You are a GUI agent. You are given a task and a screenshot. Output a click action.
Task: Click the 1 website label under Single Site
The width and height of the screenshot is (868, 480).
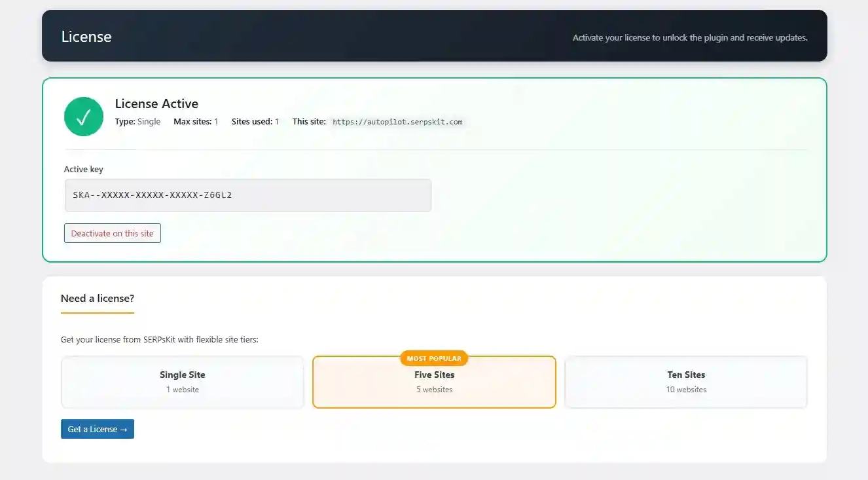pos(182,389)
